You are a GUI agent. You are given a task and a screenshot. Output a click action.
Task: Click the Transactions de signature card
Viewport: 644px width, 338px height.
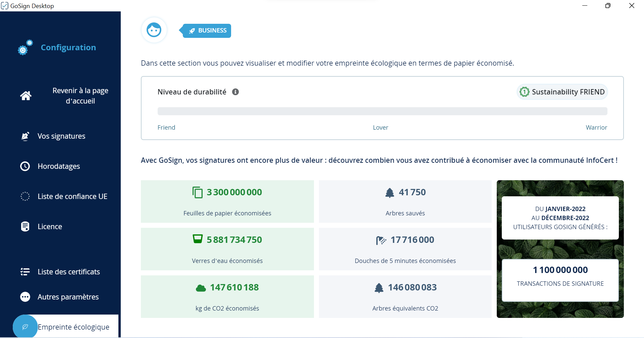point(560,280)
